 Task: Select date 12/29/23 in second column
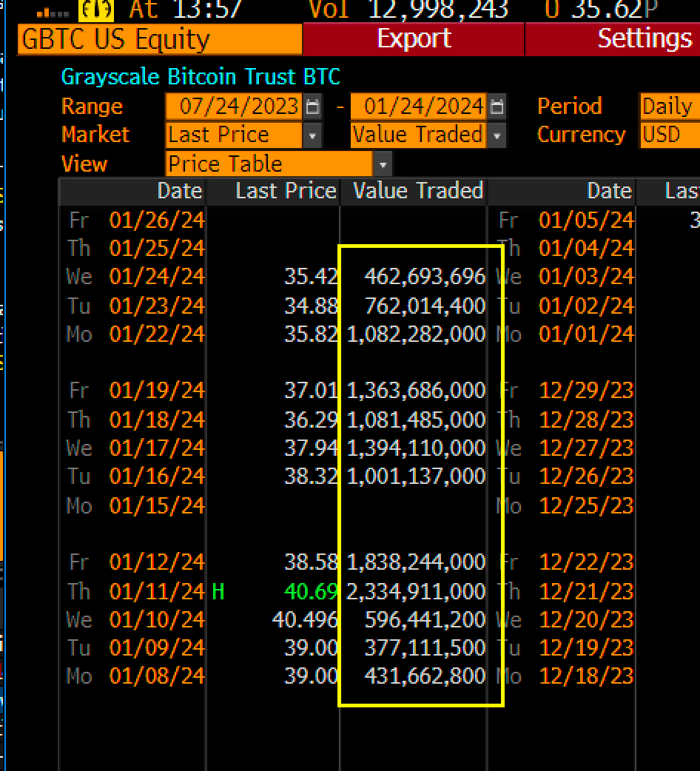[587, 391]
